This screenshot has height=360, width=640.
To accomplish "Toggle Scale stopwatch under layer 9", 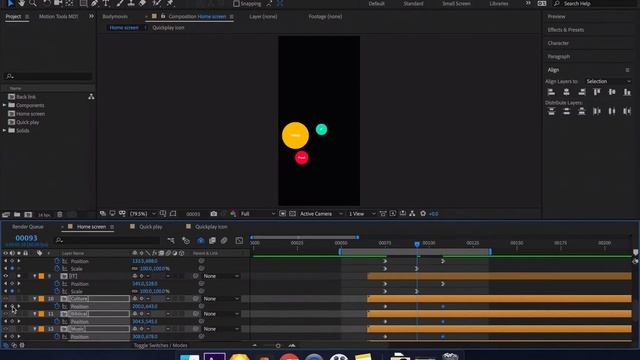I will point(57,291).
